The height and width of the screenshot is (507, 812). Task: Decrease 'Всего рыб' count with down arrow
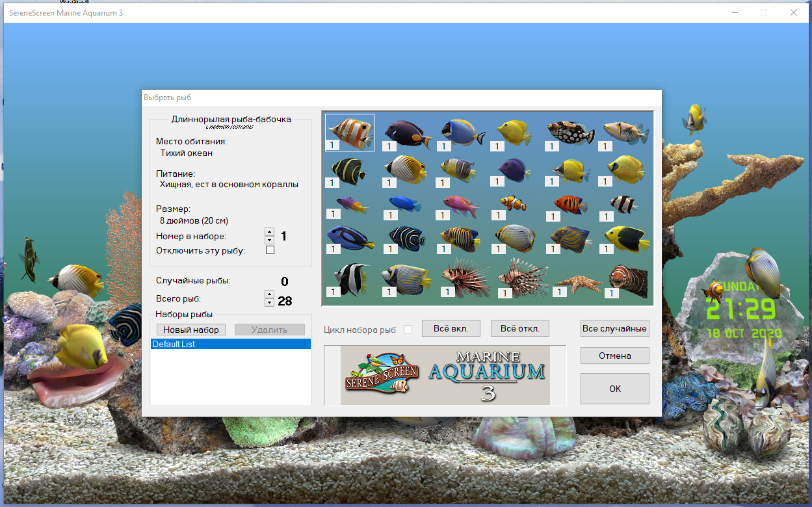(270, 302)
